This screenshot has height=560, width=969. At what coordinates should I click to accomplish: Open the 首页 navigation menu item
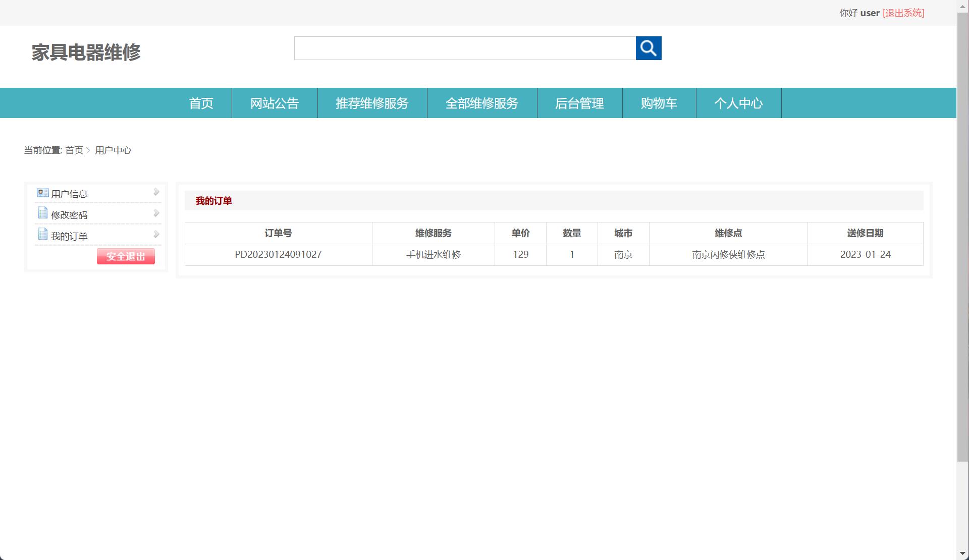201,103
